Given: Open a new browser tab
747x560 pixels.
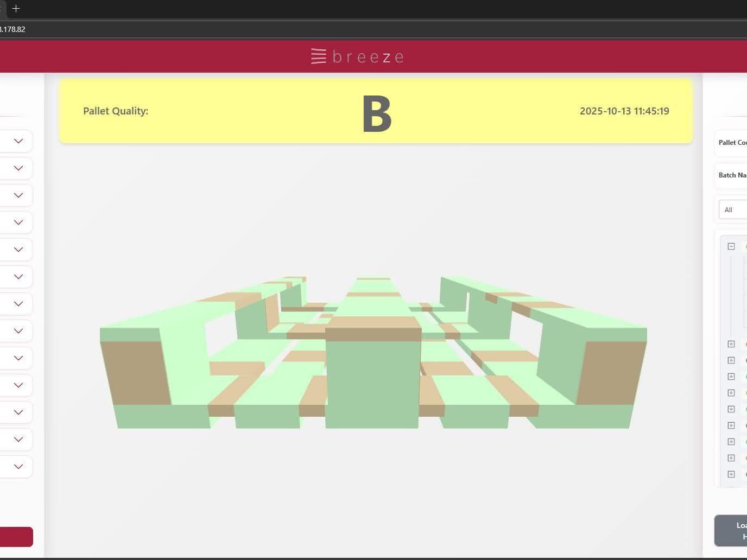Looking at the screenshot, I should click(16, 9).
